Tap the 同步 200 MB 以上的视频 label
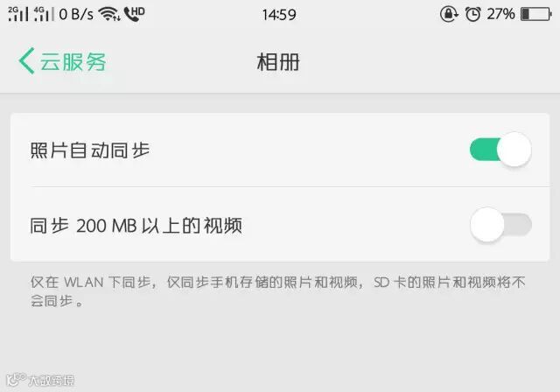 pos(136,226)
